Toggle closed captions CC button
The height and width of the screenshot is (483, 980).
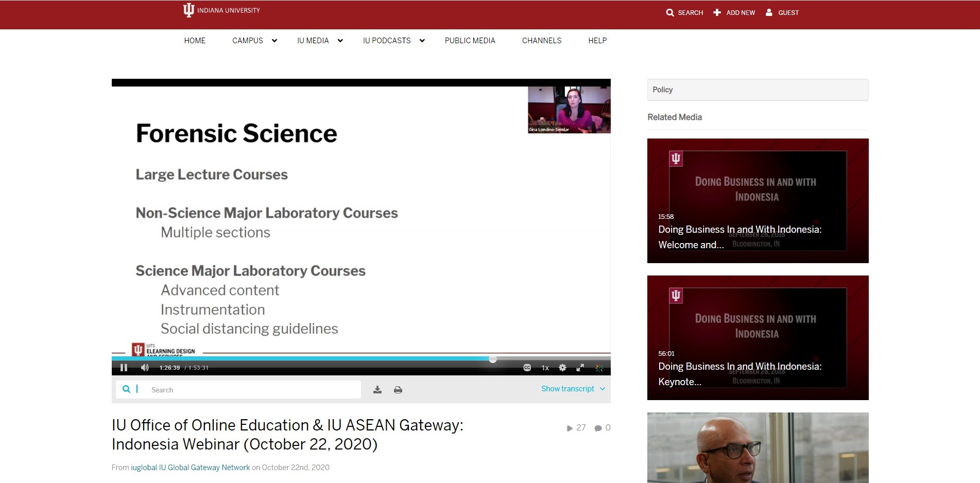click(x=527, y=368)
